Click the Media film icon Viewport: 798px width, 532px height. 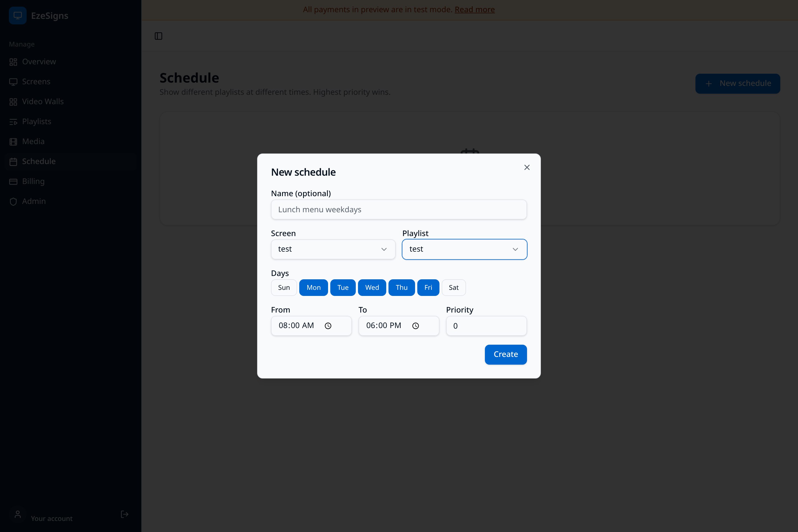coord(13,142)
